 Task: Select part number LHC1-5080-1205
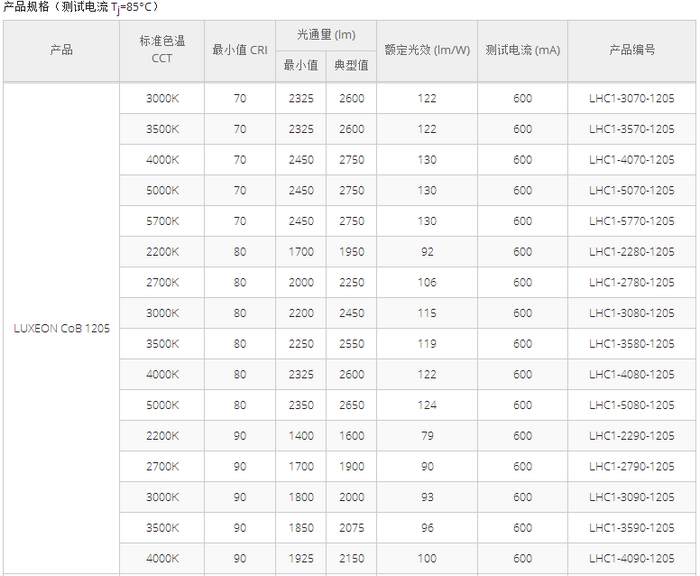click(632, 405)
